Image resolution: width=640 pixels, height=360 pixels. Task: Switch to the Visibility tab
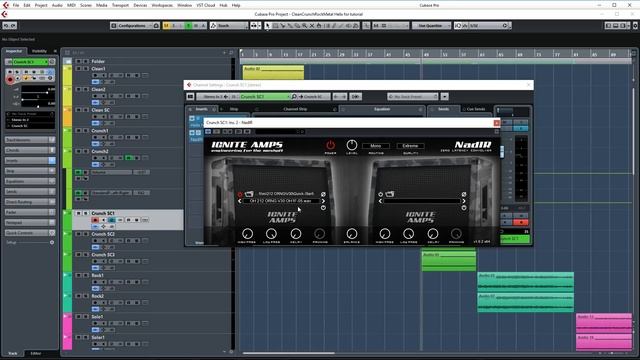click(x=39, y=51)
